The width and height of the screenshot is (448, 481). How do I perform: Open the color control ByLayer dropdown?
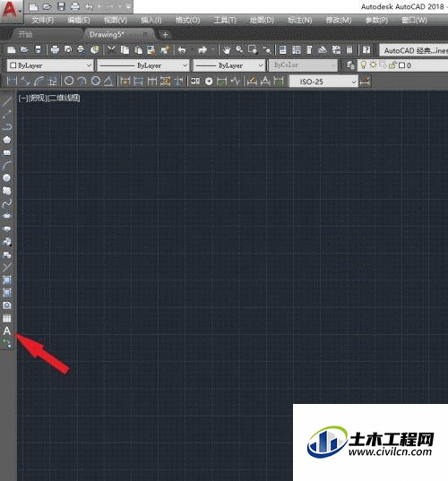[x=49, y=65]
